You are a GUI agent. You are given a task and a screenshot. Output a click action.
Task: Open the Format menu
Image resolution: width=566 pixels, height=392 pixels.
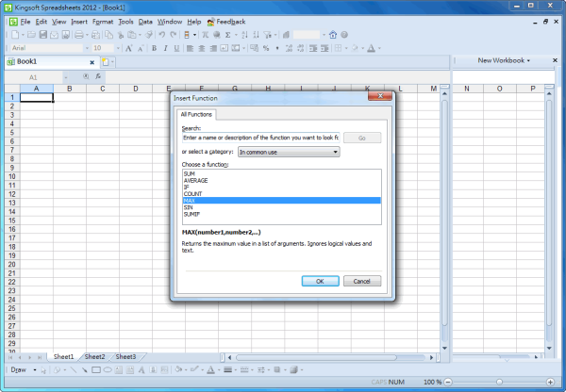point(103,21)
